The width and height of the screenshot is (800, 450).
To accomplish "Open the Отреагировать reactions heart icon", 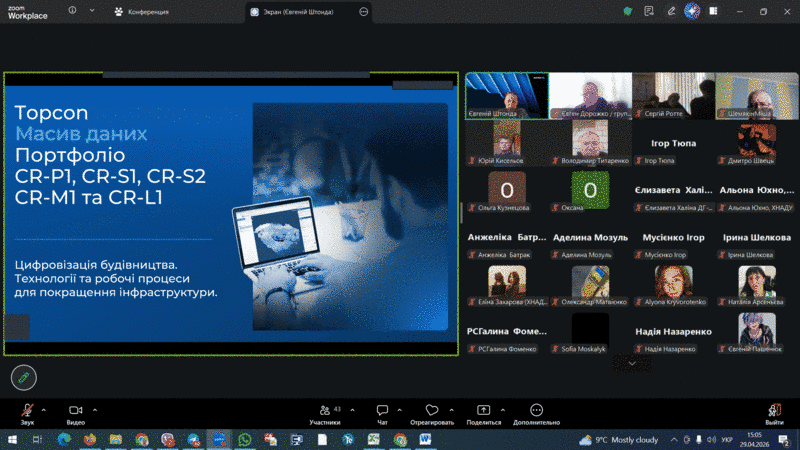I will (431, 411).
